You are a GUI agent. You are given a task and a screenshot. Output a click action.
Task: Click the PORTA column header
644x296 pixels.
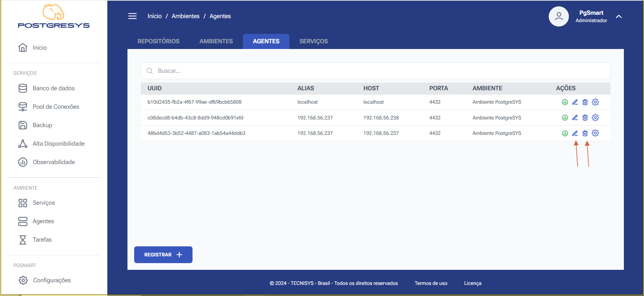(439, 88)
